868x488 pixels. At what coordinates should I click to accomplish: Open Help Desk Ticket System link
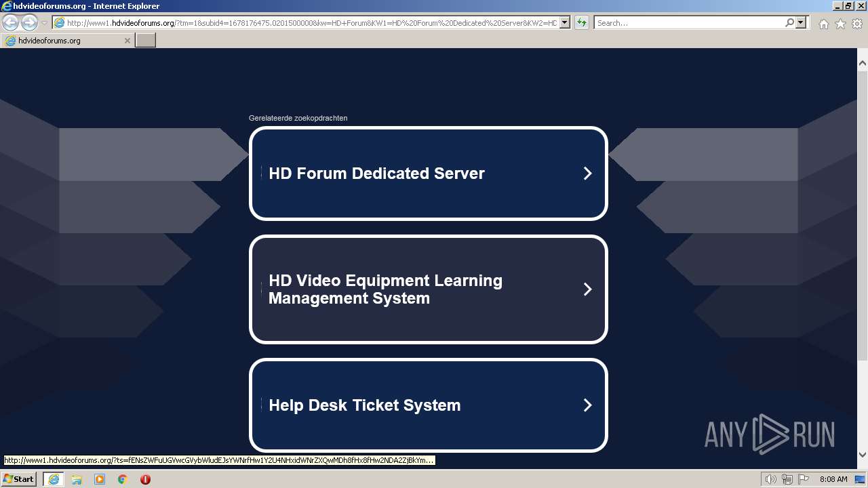click(364, 405)
